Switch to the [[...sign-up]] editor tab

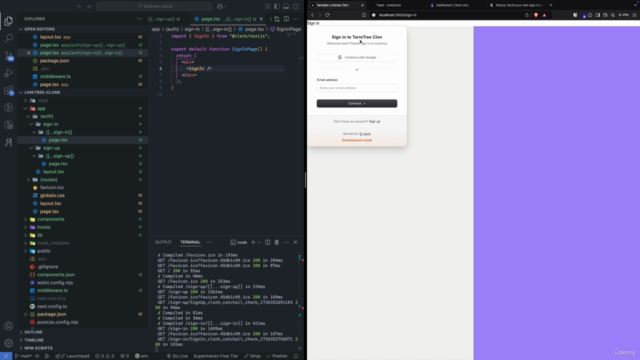coord(164,19)
